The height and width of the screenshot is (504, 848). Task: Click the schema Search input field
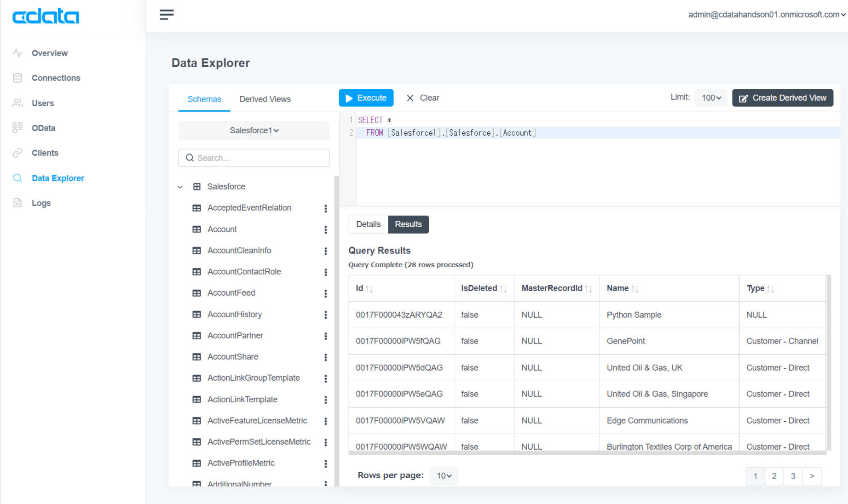click(x=254, y=158)
